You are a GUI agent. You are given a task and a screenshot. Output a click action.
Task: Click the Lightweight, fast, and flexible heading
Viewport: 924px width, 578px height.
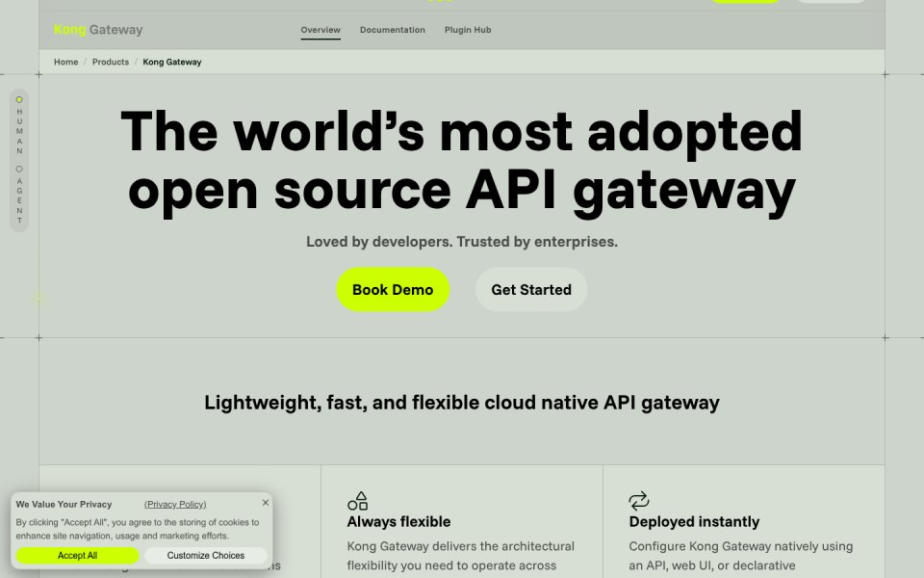coord(462,403)
